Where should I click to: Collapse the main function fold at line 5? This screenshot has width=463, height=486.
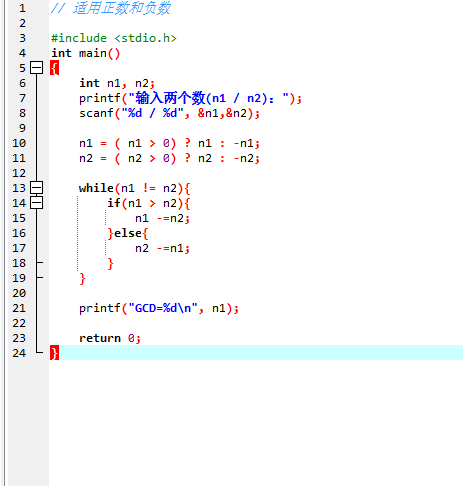[x=36, y=68]
